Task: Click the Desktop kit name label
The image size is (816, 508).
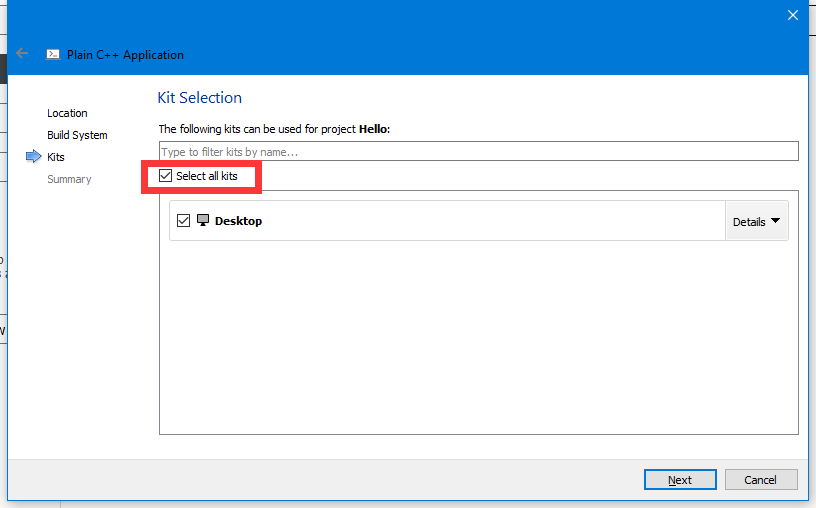Action: (x=238, y=221)
